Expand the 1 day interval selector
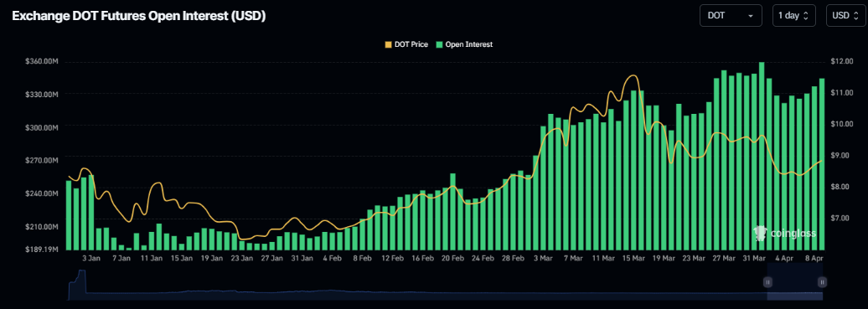868x309 pixels. pos(793,16)
